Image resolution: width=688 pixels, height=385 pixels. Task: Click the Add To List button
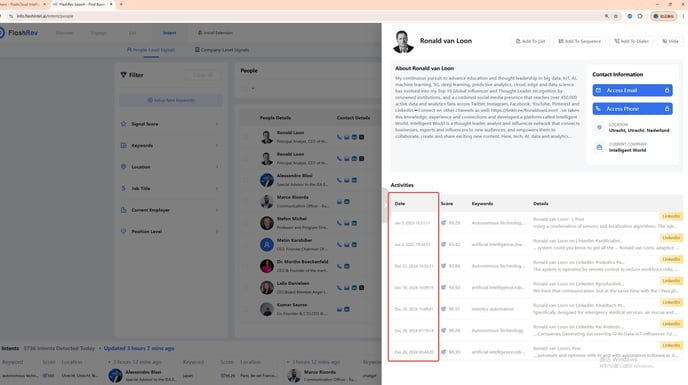click(530, 41)
